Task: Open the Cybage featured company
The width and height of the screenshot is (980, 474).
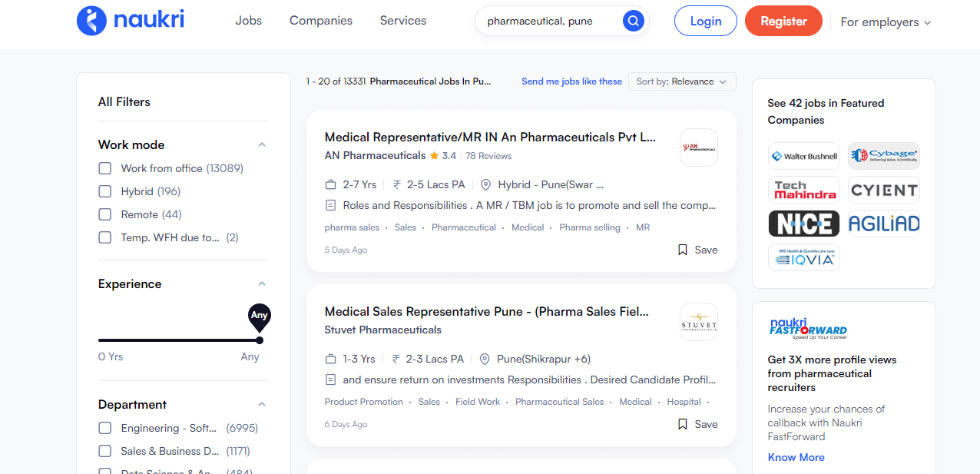Action: point(884,156)
